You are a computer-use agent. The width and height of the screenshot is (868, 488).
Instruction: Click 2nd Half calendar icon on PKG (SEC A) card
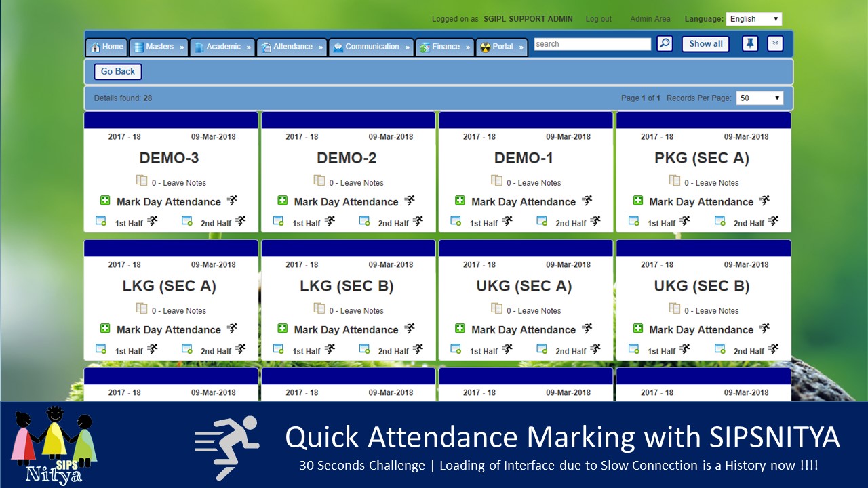(720, 221)
